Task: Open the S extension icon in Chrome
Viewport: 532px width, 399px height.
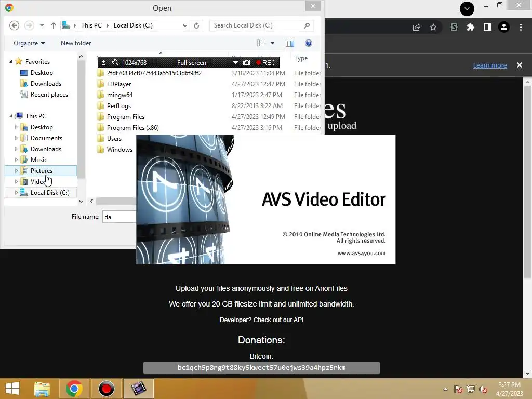Action: point(454,27)
